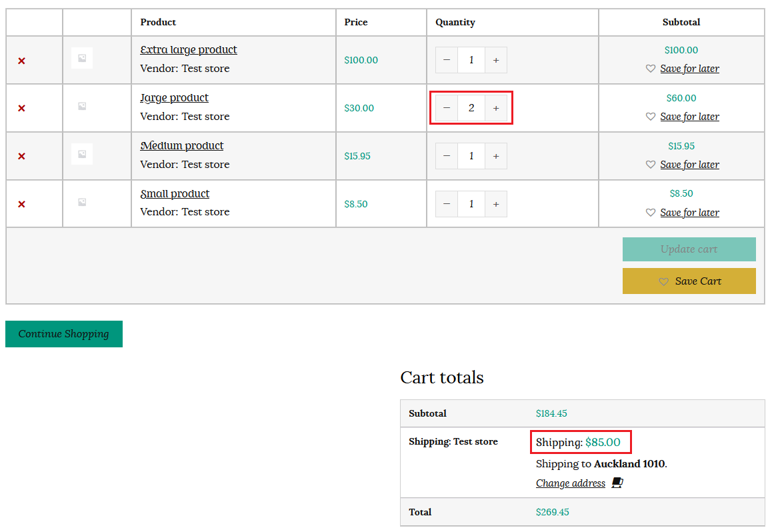Open the Change address link
772x532 pixels.
click(x=571, y=483)
